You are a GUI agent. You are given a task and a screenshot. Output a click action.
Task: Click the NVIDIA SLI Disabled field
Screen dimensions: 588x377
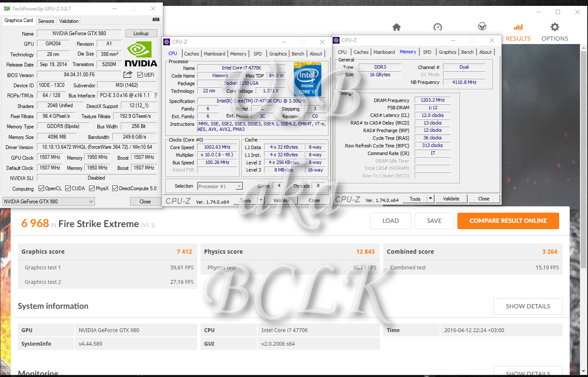coord(97,178)
